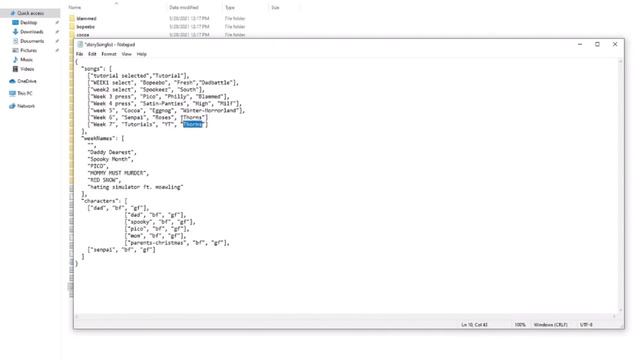
Task: Click the OneDrive cloud icon
Action: point(12,81)
